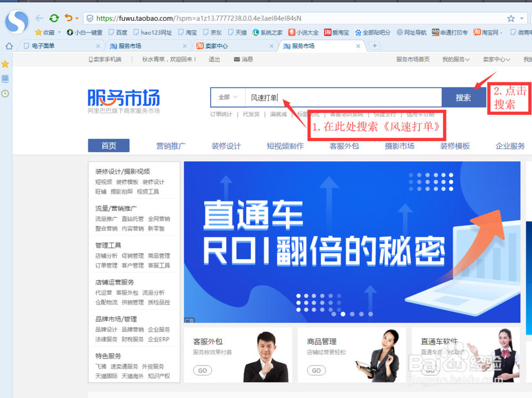Refresh the current page
The height and width of the screenshot is (398, 532).
[x=53, y=18]
